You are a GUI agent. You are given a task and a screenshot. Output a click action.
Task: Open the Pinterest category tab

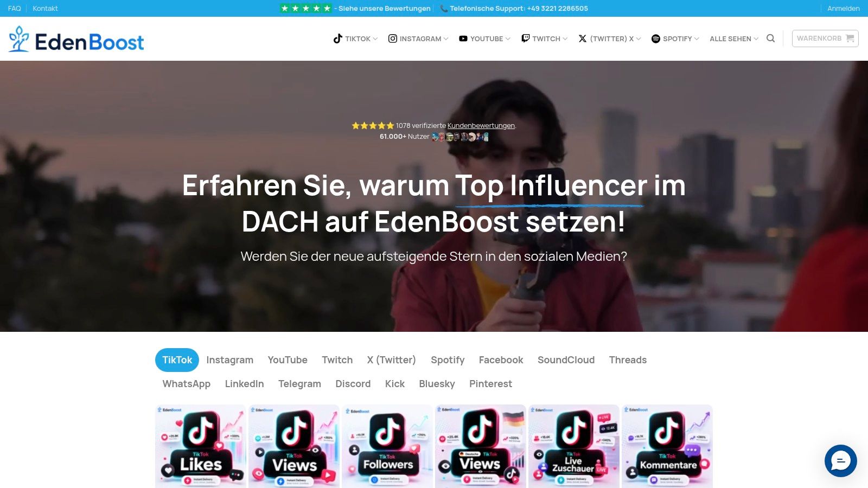pos(490,384)
